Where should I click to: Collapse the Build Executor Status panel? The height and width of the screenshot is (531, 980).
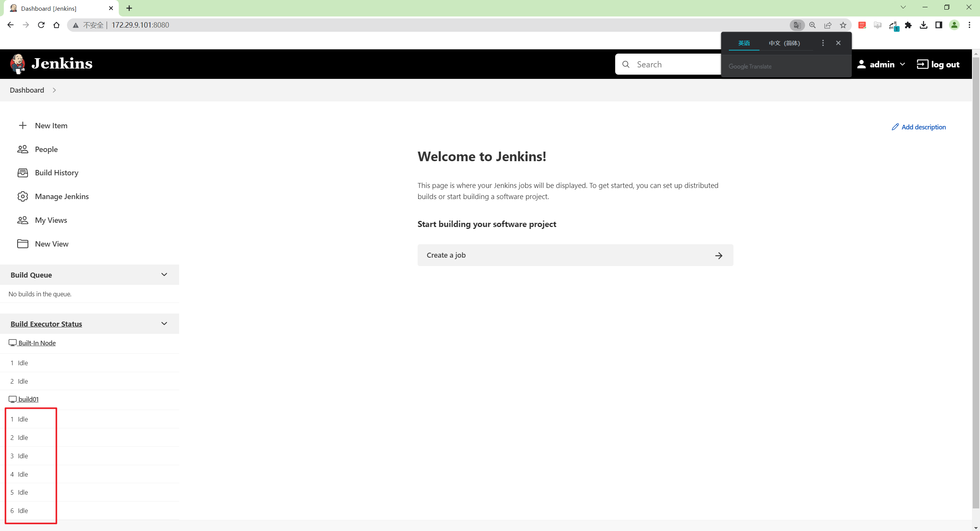pyautogui.click(x=164, y=324)
